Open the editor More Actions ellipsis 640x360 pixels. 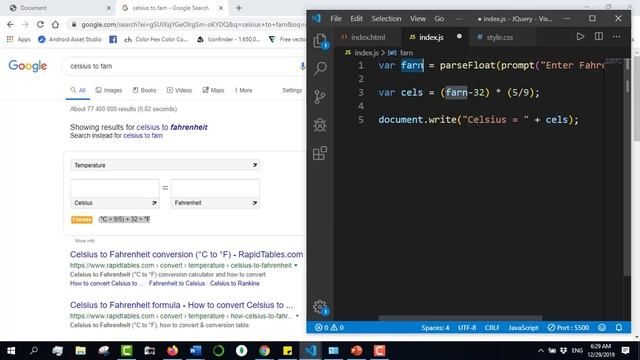point(616,37)
